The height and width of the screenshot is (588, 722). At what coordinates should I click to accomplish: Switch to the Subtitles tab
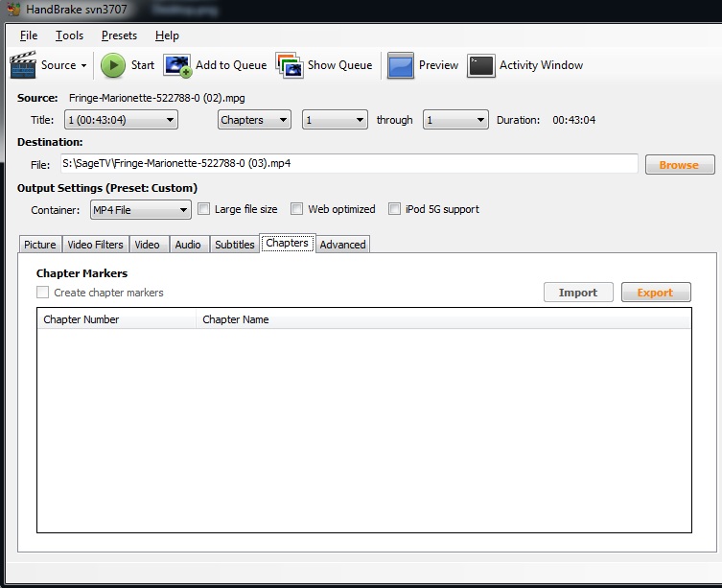click(x=234, y=245)
